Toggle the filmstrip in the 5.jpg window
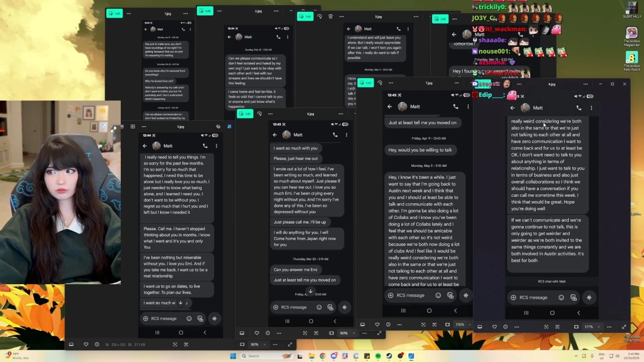 (x=71, y=344)
